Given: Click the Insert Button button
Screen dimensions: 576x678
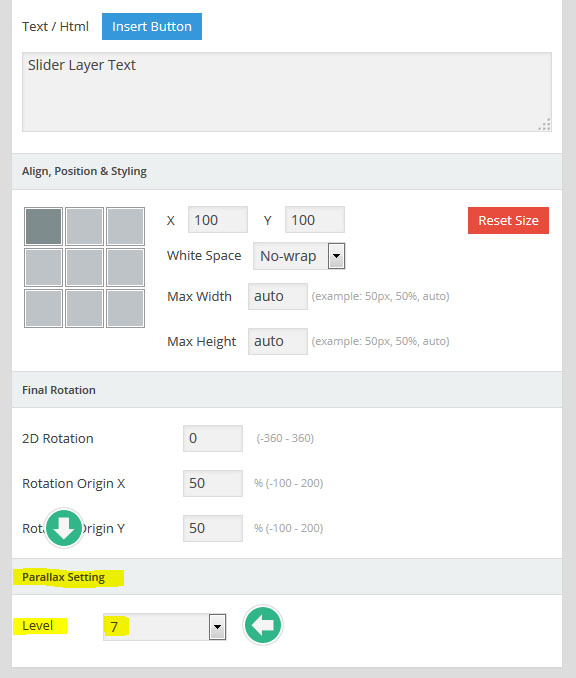Looking at the screenshot, I should coord(152,26).
